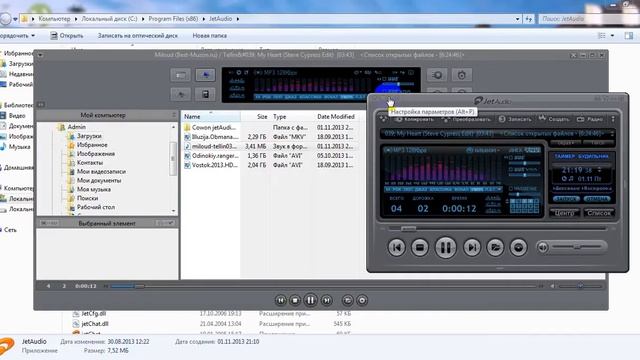Click Program Files (x86) breadcrumb
This screenshot has width=640, height=360.
(x=173, y=19)
